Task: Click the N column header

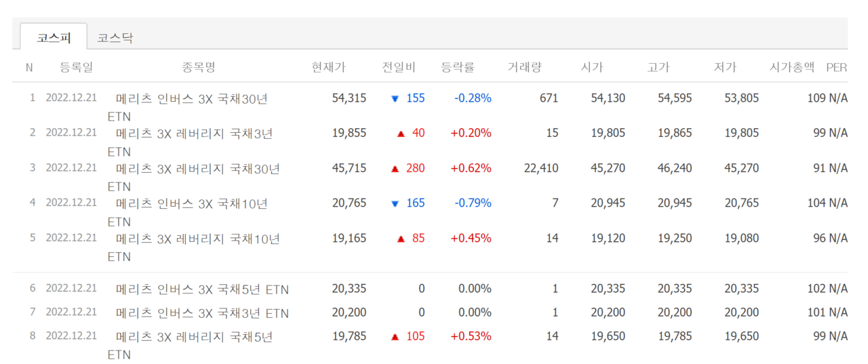Action: point(29,68)
